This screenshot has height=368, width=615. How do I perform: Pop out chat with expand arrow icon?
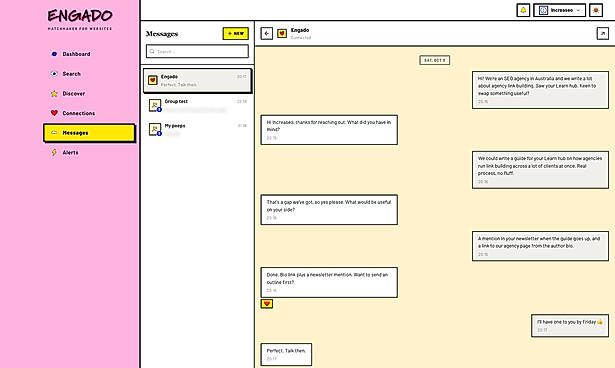click(602, 33)
